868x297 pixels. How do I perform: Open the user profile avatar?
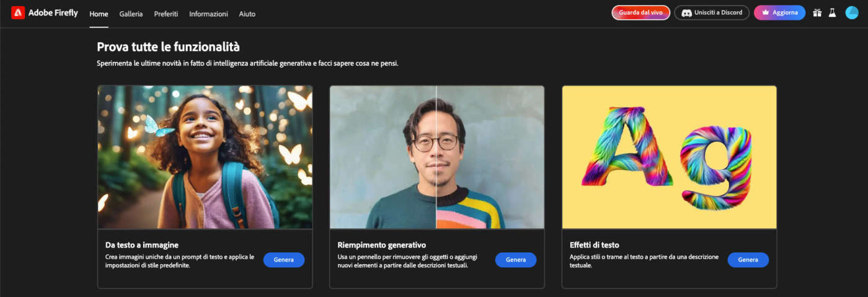(852, 12)
